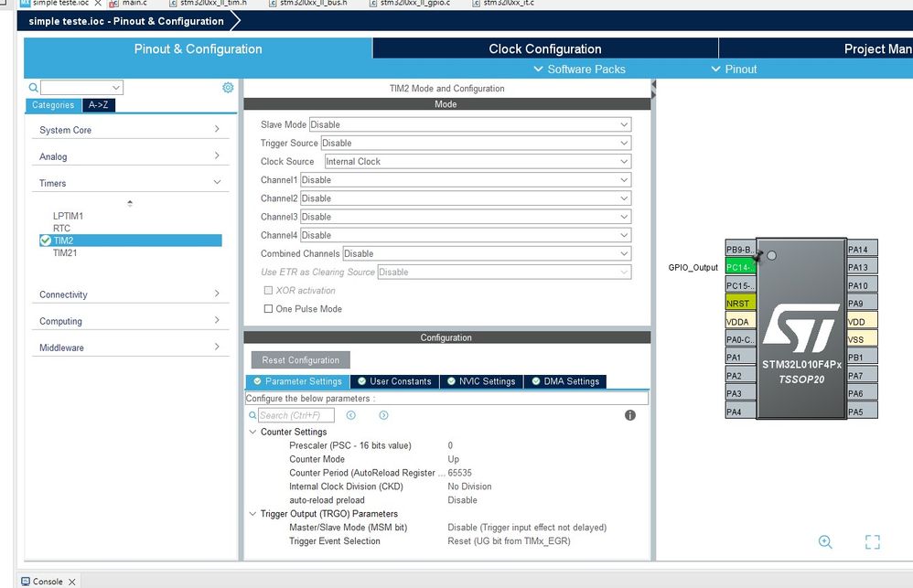Viewport: 913px width, 588px height.
Task: Click the scroll-up arrow above LPTIM1
Action: click(130, 201)
